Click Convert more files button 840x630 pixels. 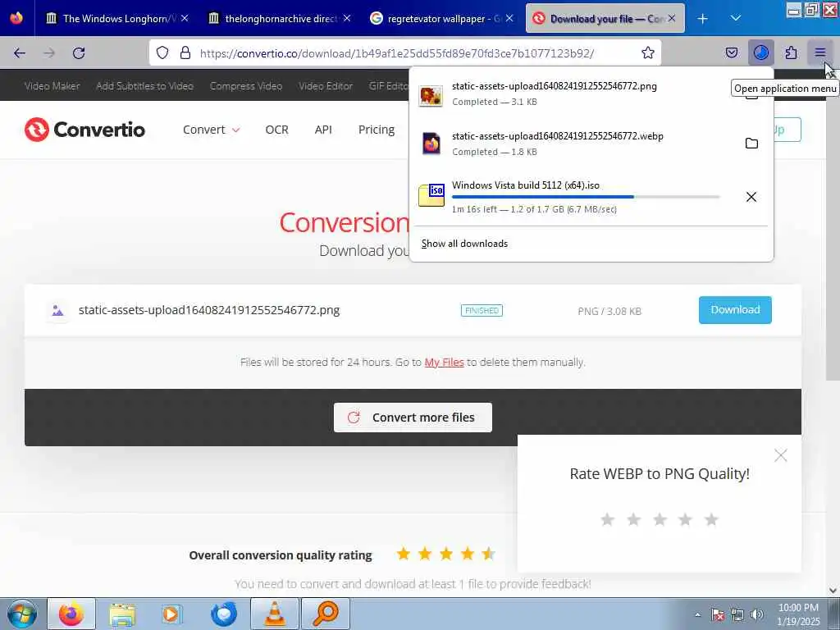[413, 418]
